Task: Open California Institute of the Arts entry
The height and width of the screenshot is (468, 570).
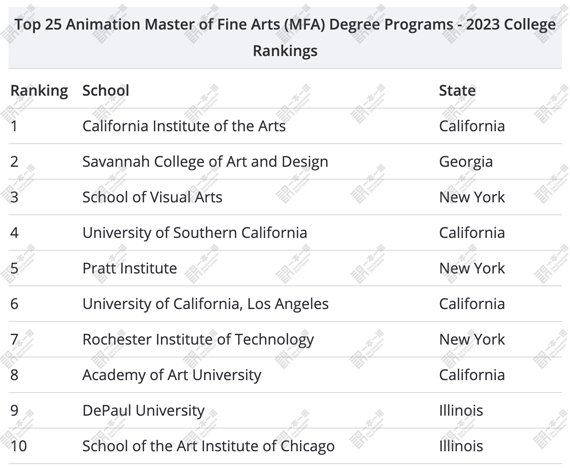Action: coord(184,126)
